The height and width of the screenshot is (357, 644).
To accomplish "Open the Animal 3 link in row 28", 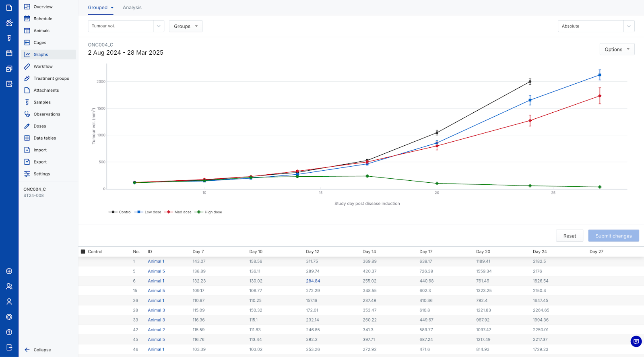I will click(x=156, y=310).
